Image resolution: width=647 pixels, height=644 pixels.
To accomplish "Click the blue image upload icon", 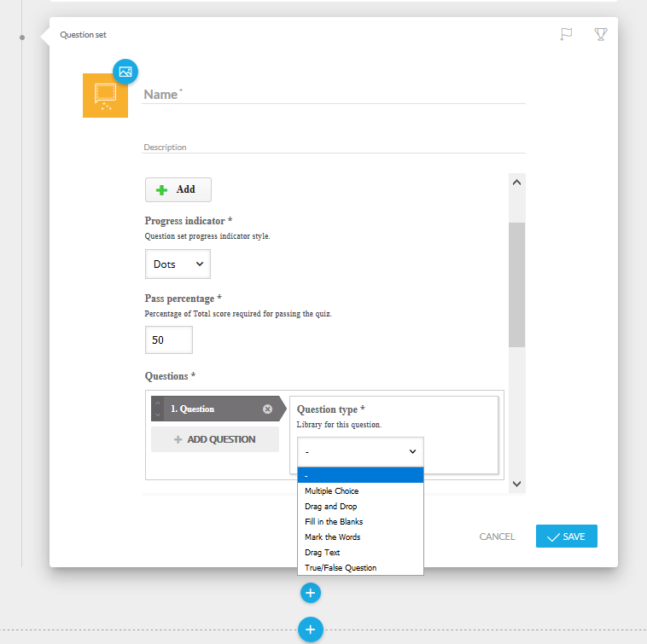I will (x=125, y=72).
